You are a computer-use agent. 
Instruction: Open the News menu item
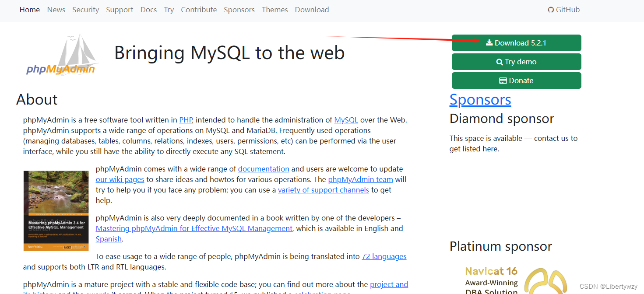[56, 10]
